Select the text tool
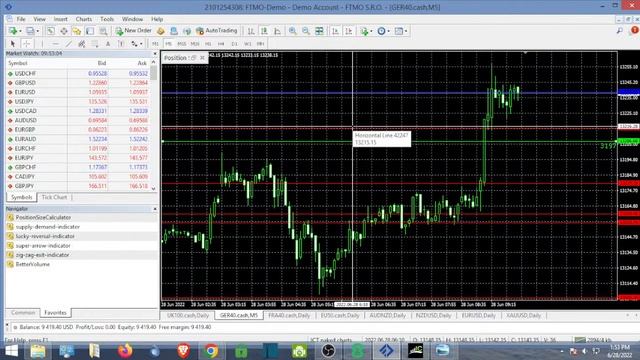 108,44
